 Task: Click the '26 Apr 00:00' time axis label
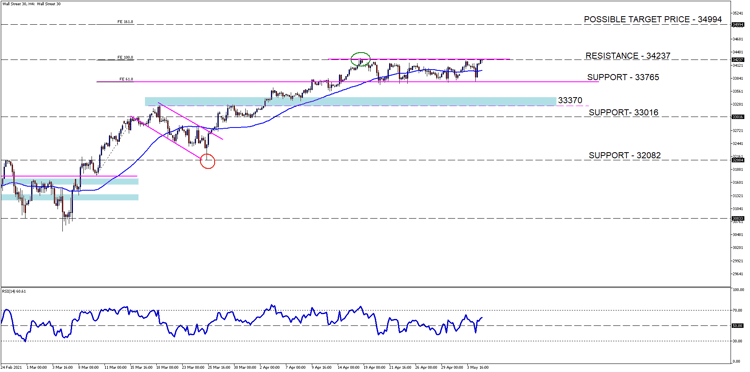(426, 368)
